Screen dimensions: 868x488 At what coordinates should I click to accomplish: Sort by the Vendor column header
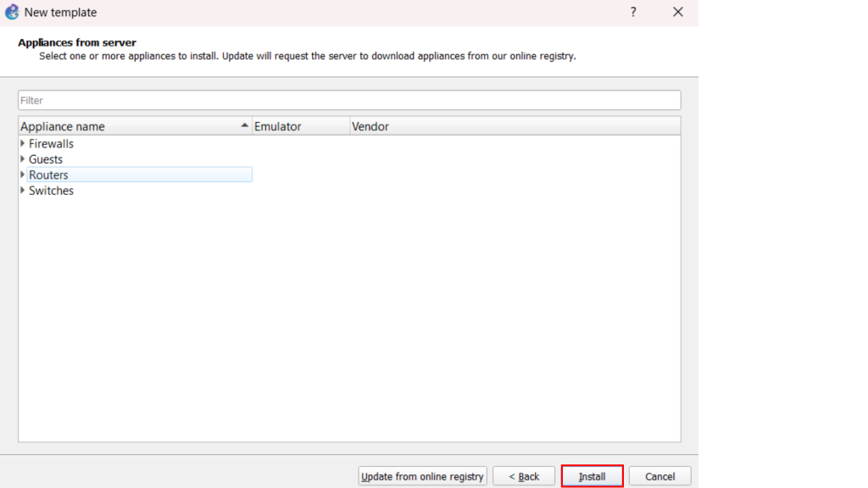[x=514, y=126]
